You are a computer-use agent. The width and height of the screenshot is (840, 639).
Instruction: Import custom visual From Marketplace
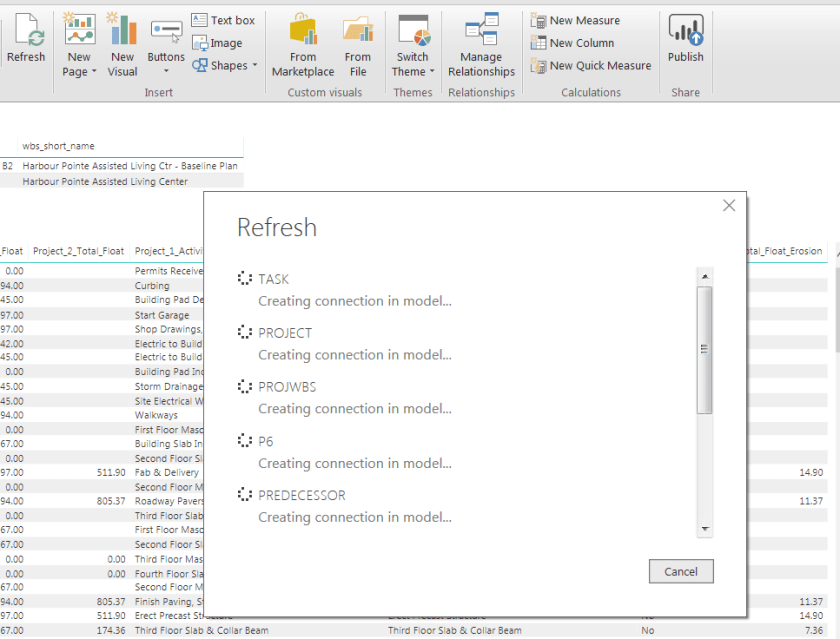coord(303,45)
